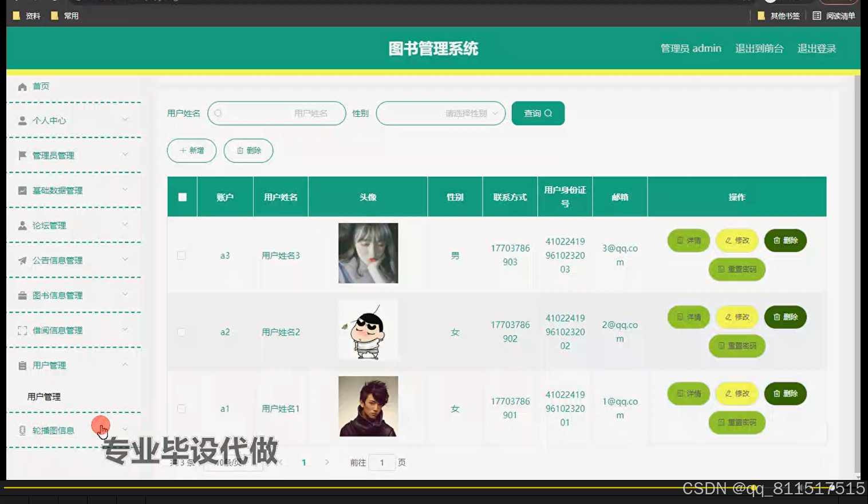The width and height of the screenshot is (868, 504).
Task: Click the book icon for 图书信息管理
Action: (22, 295)
